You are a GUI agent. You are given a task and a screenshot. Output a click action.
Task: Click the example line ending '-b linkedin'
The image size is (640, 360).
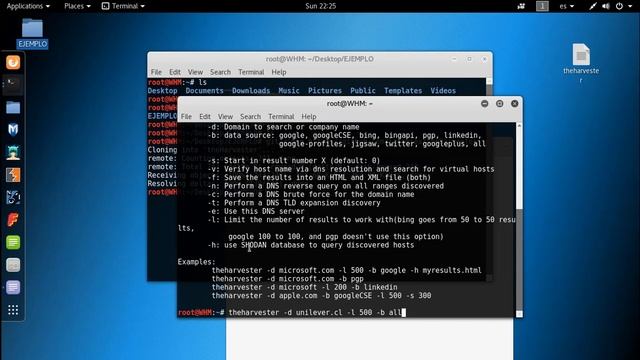point(304,287)
